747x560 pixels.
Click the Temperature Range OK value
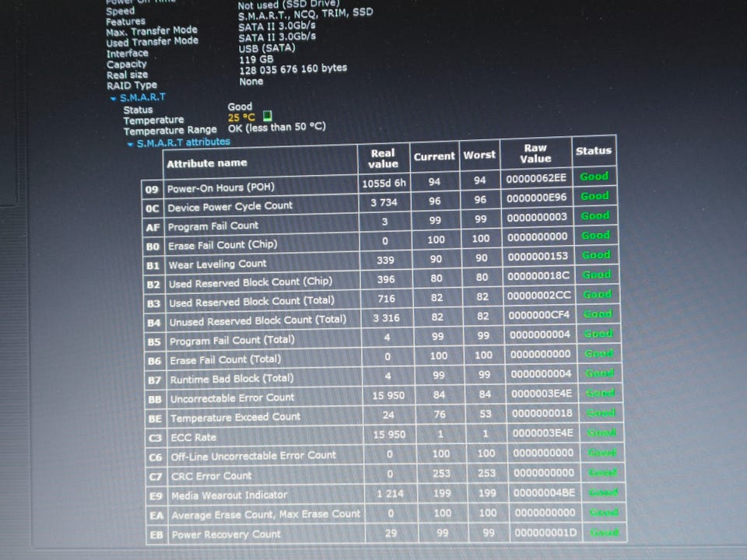pyautogui.click(x=277, y=127)
